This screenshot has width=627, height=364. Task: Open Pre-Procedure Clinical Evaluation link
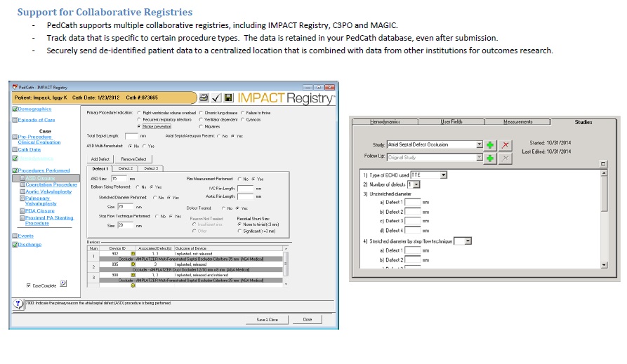pyautogui.click(x=39, y=140)
